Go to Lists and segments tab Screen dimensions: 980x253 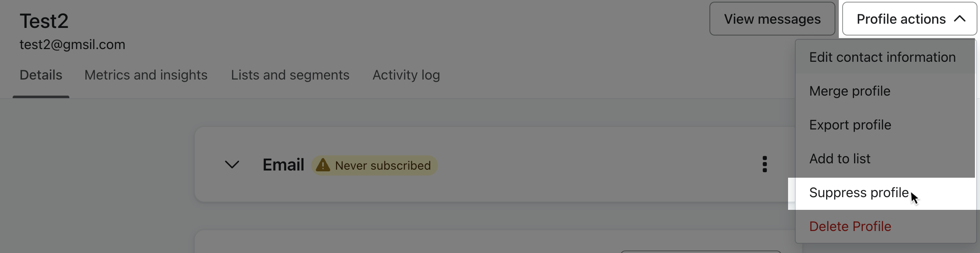click(x=290, y=75)
